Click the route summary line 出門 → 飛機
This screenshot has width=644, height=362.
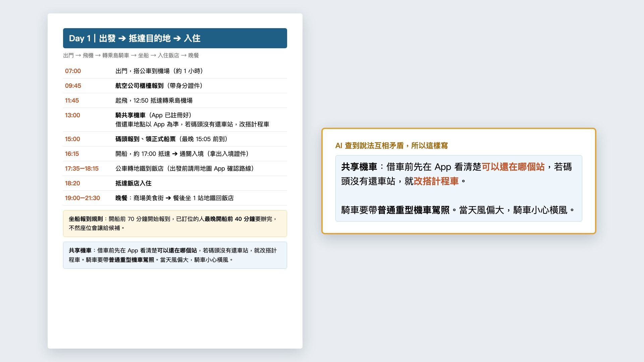click(131, 55)
